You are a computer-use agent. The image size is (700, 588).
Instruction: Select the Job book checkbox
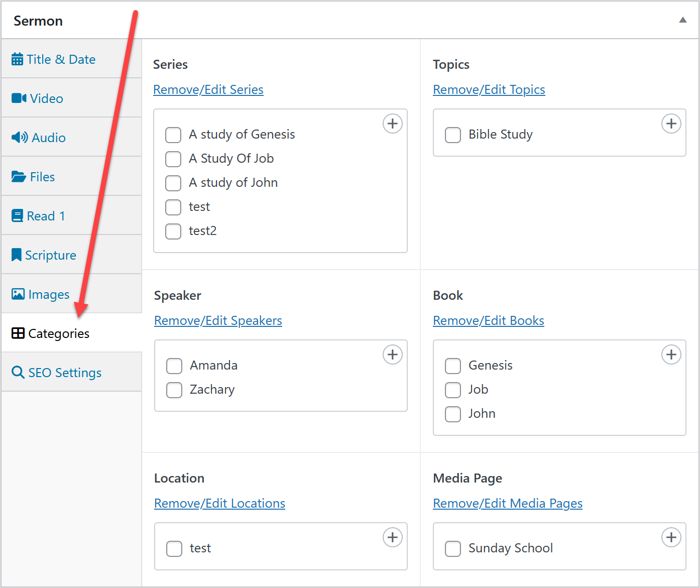(453, 390)
